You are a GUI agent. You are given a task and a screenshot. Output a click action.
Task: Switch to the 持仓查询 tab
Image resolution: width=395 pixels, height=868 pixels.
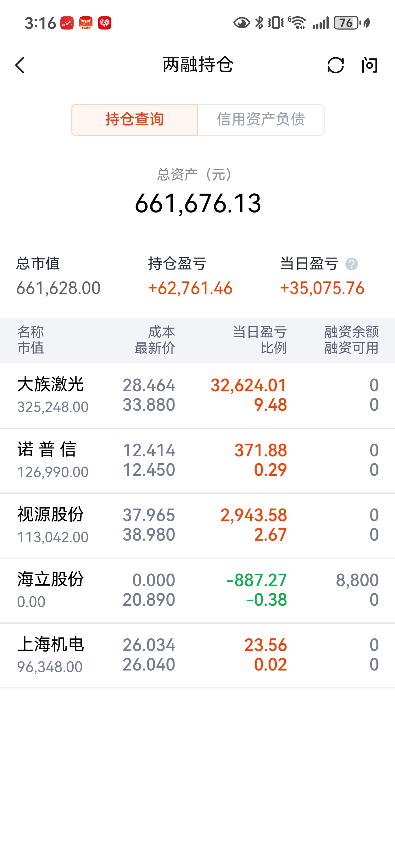click(x=135, y=120)
